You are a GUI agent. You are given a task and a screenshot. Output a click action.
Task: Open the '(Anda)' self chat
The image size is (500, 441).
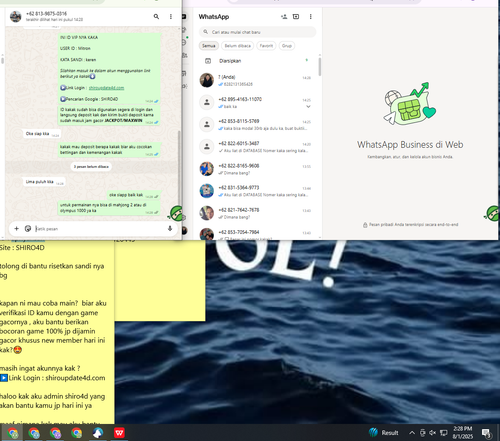257,80
